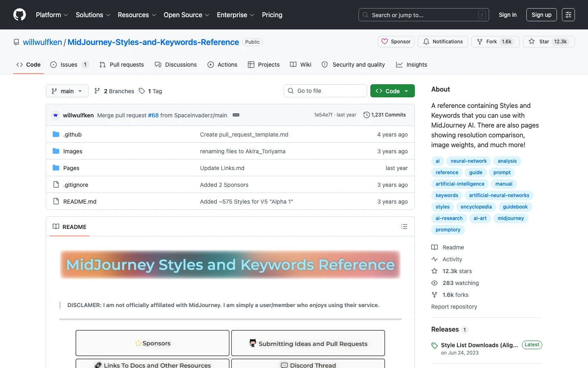Switch to the Pull requests tab
This screenshot has width=588, height=368.
pos(122,65)
